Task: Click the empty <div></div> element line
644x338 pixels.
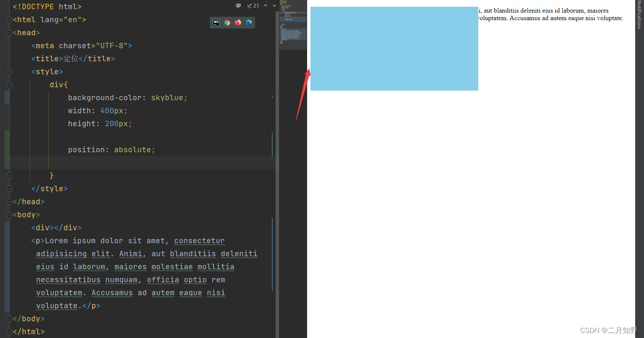Action: pos(56,228)
